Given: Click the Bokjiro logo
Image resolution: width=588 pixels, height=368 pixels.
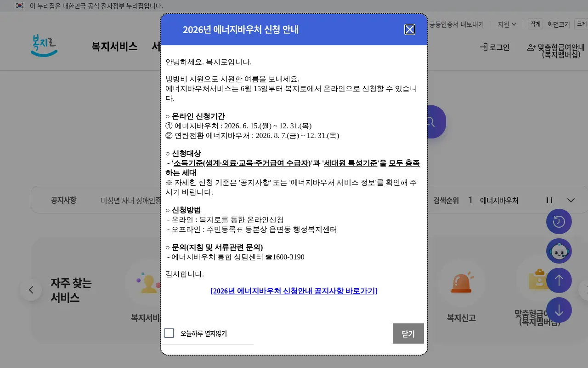Looking at the screenshot, I should tap(44, 46).
